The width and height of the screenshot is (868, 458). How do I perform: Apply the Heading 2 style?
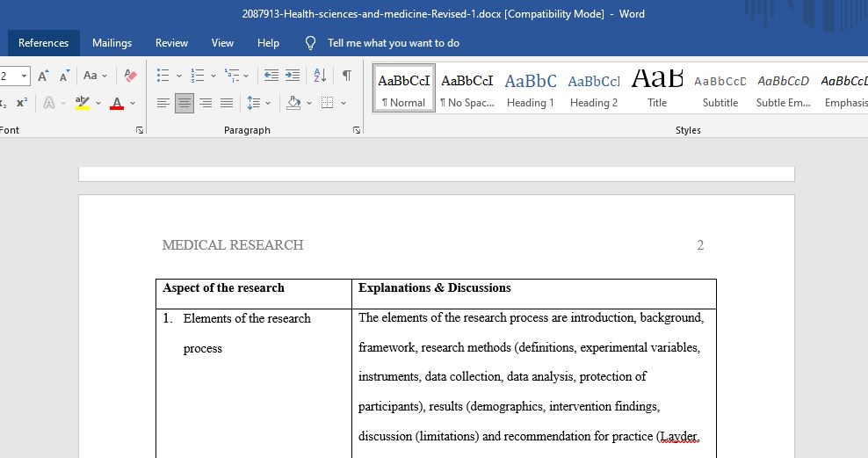[x=593, y=89]
